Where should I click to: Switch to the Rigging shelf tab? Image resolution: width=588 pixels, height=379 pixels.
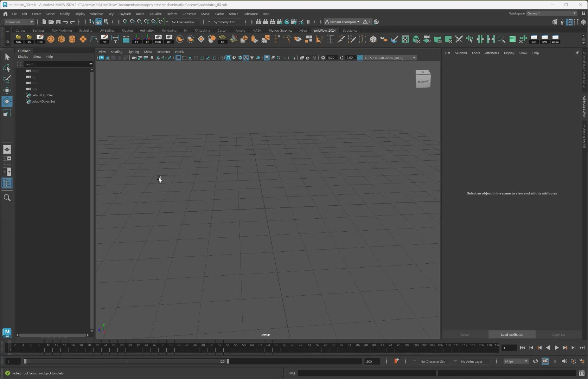click(127, 31)
